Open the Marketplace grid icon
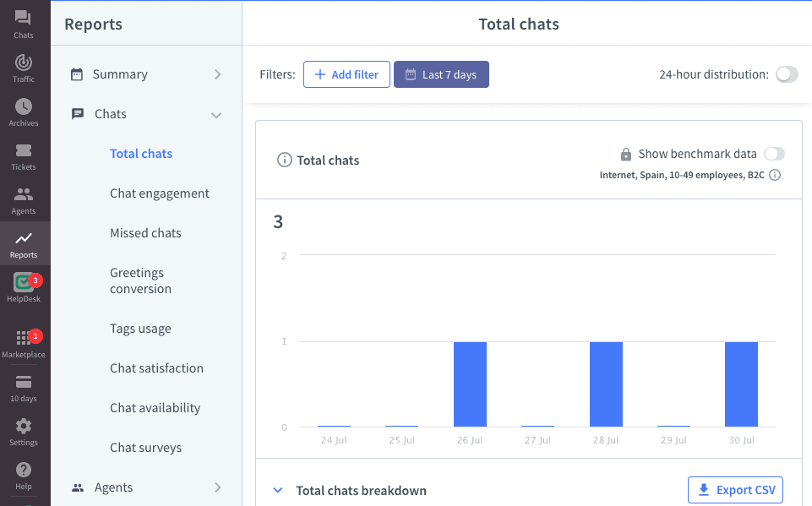812x506 pixels. [24, 338]
